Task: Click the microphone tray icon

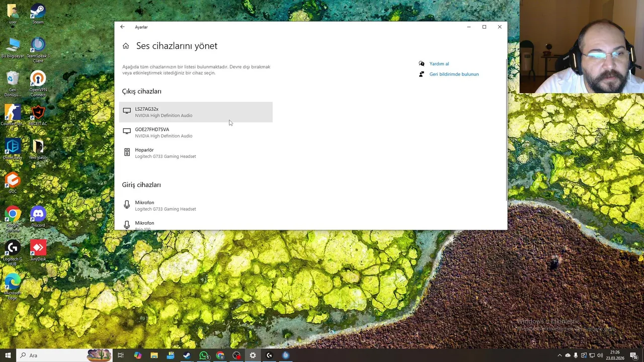Action: click(576, 355)
